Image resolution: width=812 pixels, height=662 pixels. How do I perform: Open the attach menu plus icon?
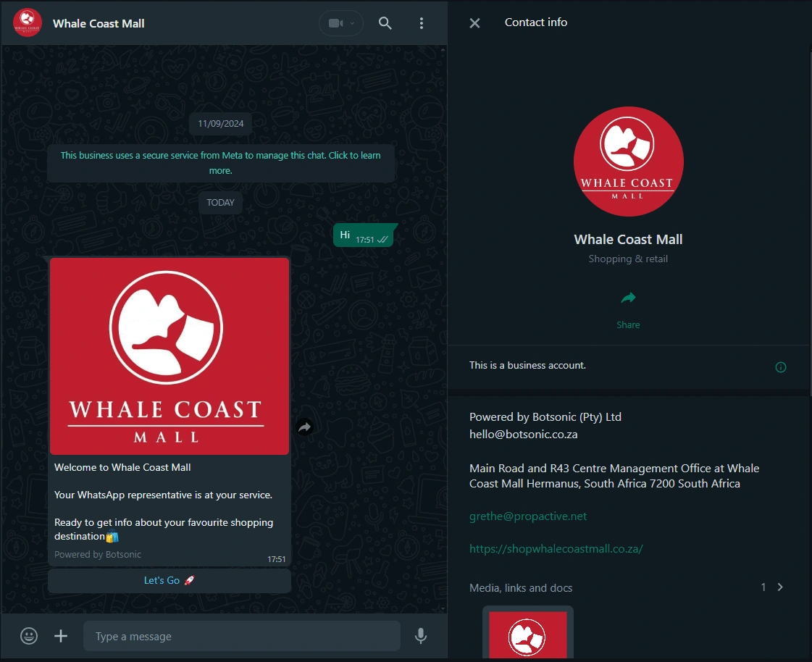click(61, 636)
